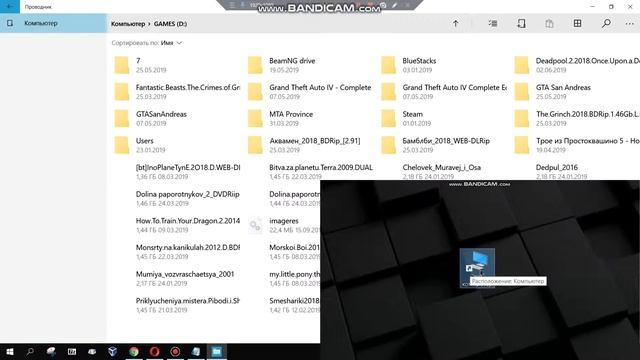Open Grand Theft Auto IV - Complete folder
The width and height of the screenshot is (640, 360).
310,92
